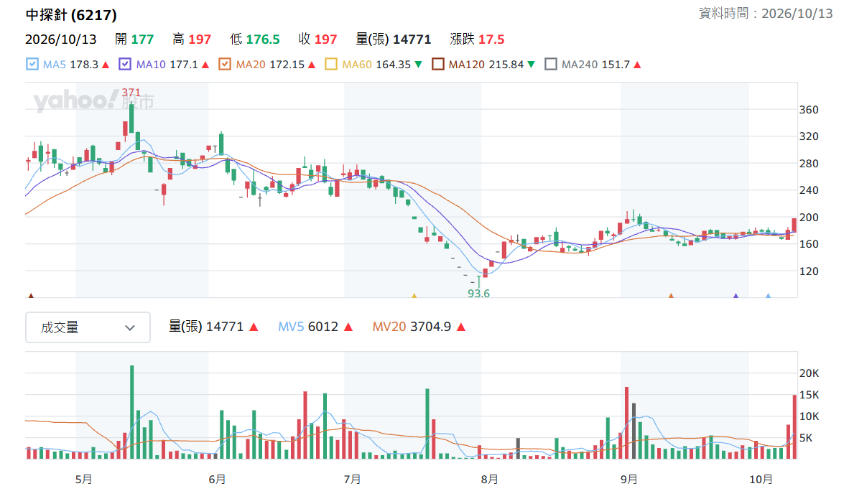Click the stock title 中探針 (6217)
This screenshot has width=849, height=504.
coord(71,14)
